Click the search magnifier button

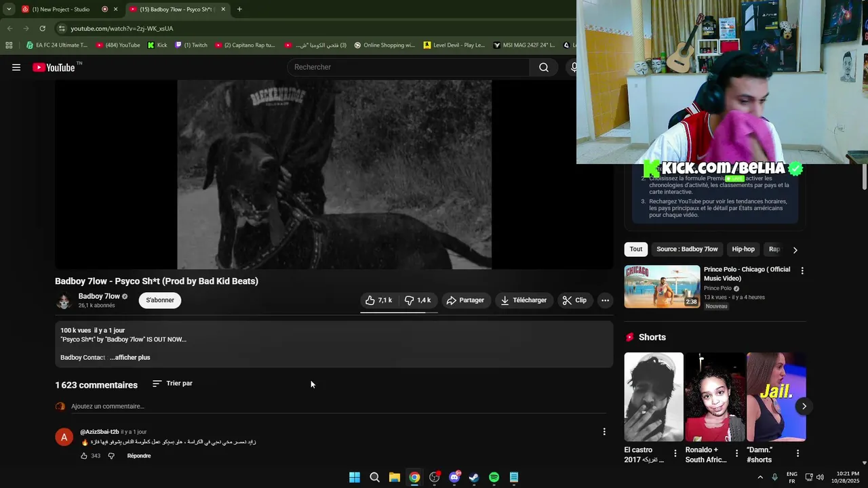[544, 67]
